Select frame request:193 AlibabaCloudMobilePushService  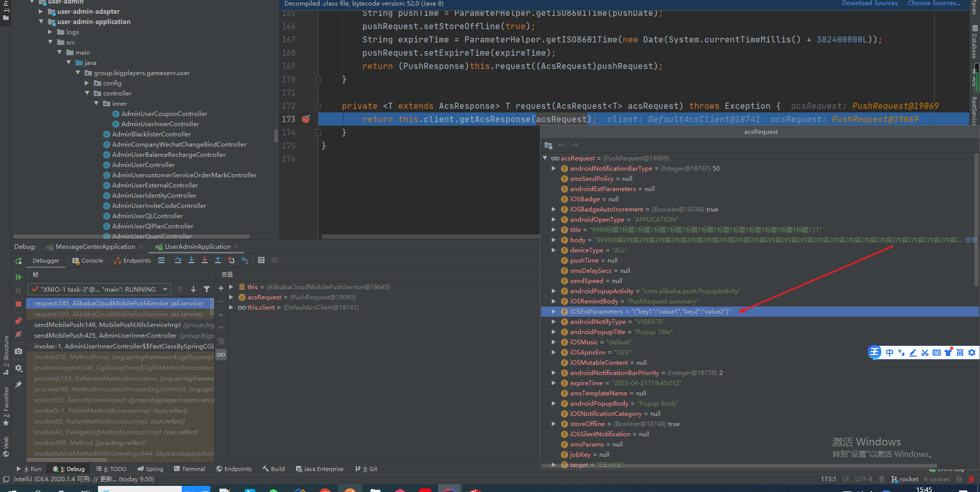[120, 314]
